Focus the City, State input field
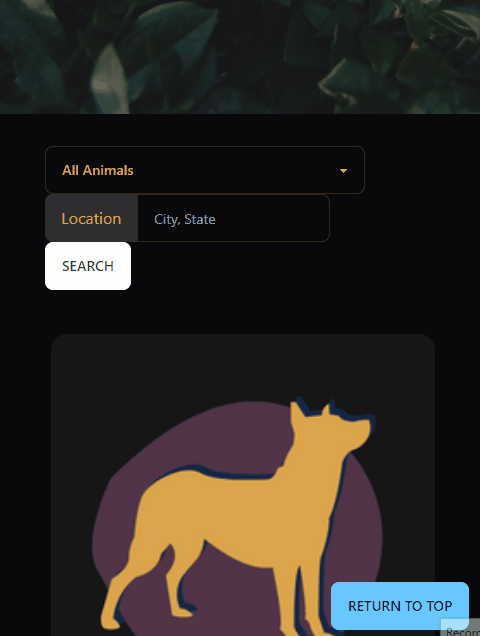The height and width of the screenshot is (636, 480). [233, 218]
